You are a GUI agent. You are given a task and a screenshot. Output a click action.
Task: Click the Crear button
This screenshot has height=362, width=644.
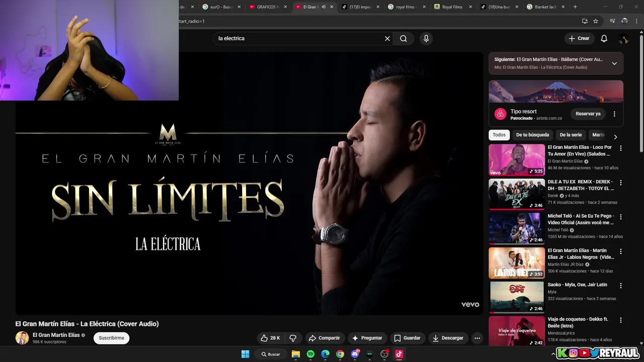pyautogui.click(x=579, y=38)
